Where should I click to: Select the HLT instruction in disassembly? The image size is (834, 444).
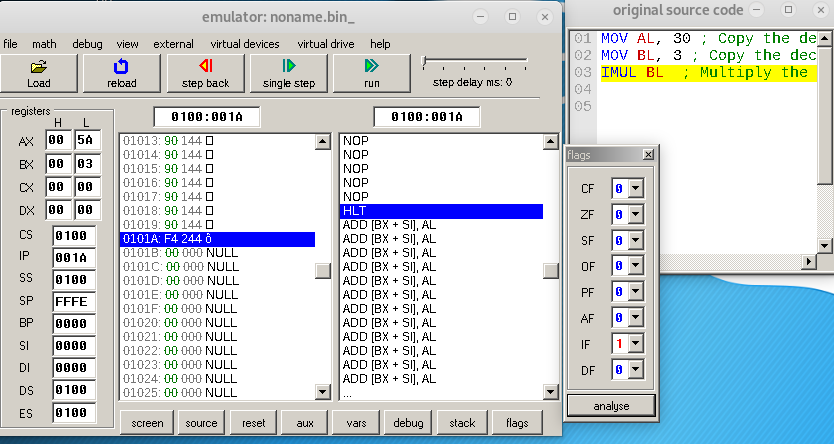click(x=440, y=212)
